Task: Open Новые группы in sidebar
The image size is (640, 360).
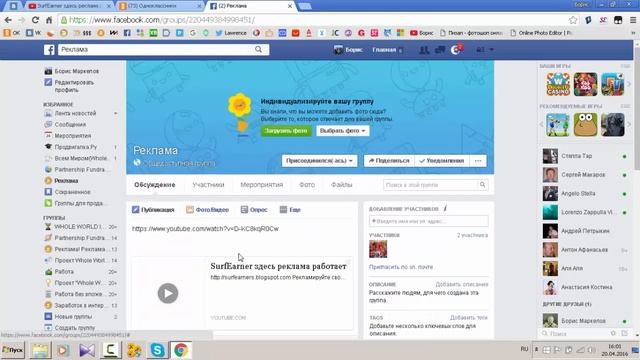Action: coord(69,316)
